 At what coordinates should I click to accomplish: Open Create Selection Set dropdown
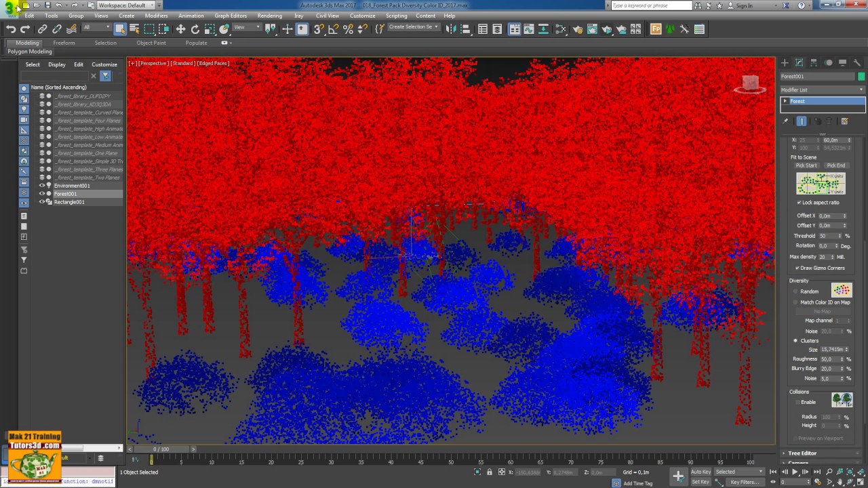coord(413,27)
